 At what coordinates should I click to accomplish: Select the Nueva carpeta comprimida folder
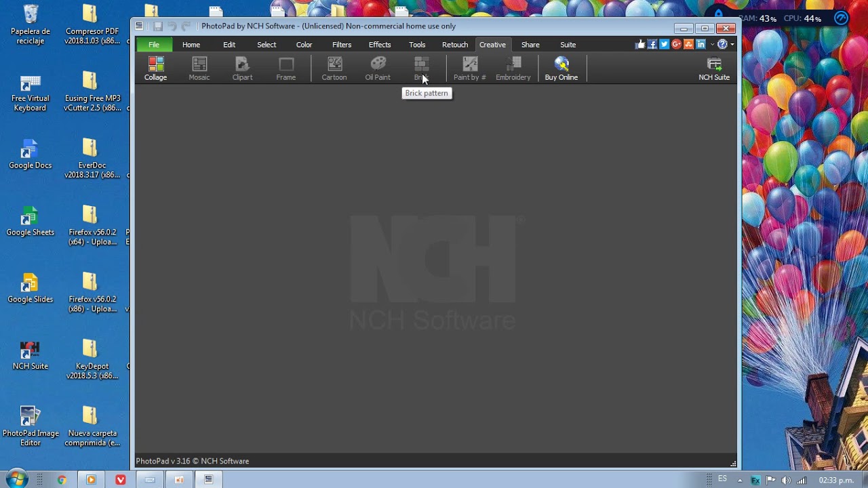tap(92, 427)
